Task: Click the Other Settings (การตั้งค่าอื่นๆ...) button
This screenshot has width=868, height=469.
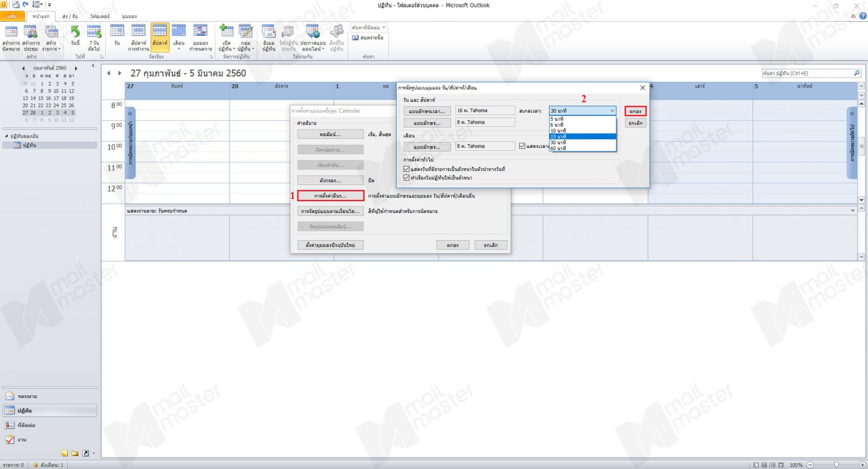Action: click(330, 196)
